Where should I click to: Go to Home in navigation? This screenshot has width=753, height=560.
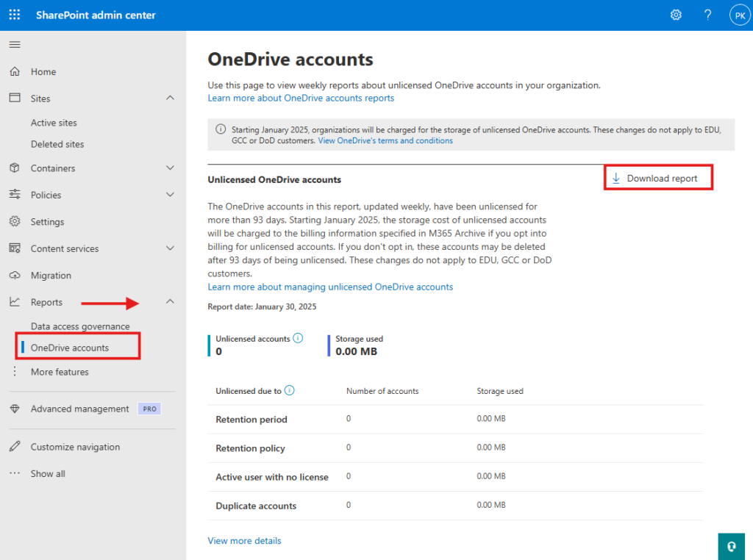pyautogui.click(x=43, y=72)
